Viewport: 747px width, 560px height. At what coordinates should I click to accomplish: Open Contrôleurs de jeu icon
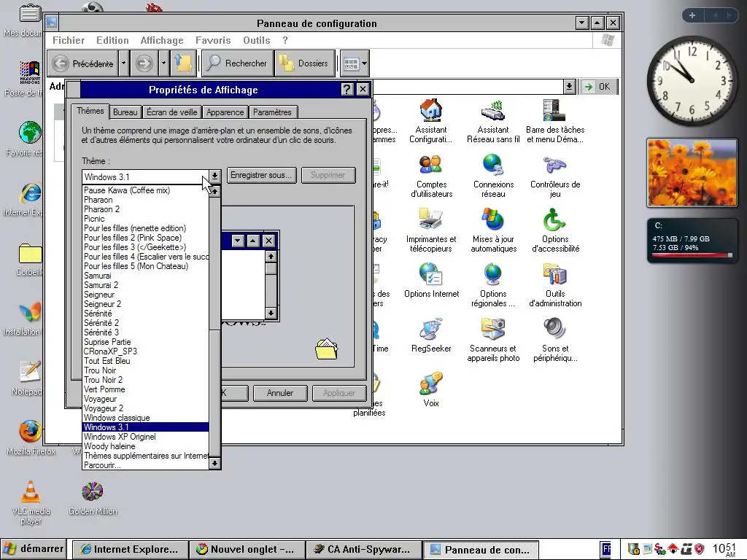point(555,176)
